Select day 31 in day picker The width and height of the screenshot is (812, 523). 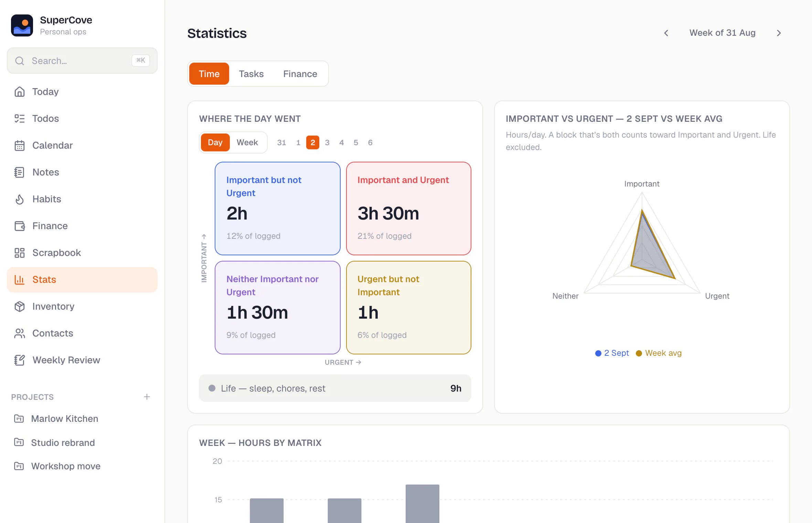pyautogui.click(x=281, y=142)
